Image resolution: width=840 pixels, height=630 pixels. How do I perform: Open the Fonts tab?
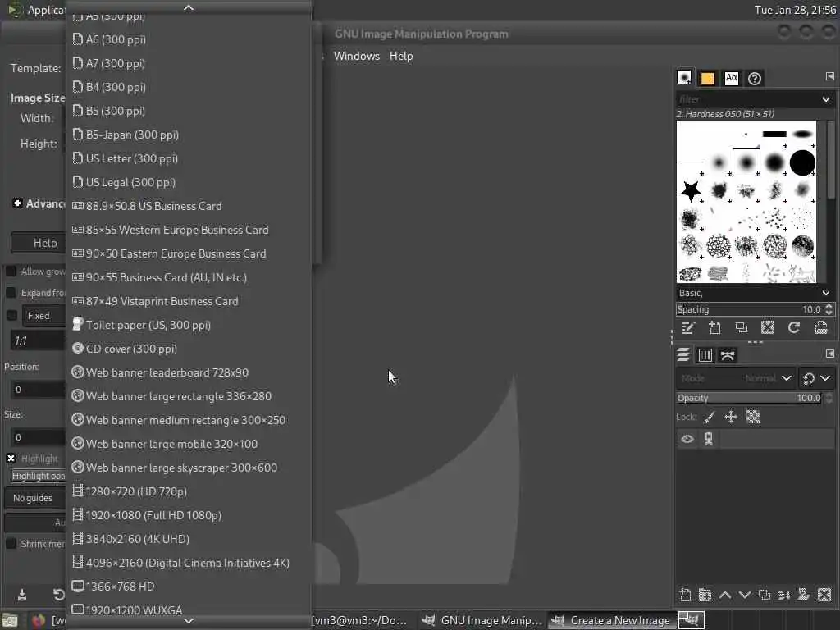(731, 78)
